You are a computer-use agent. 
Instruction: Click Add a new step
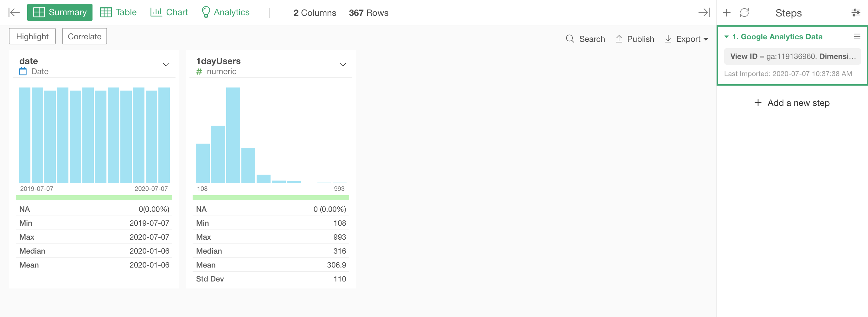[792, 103]
